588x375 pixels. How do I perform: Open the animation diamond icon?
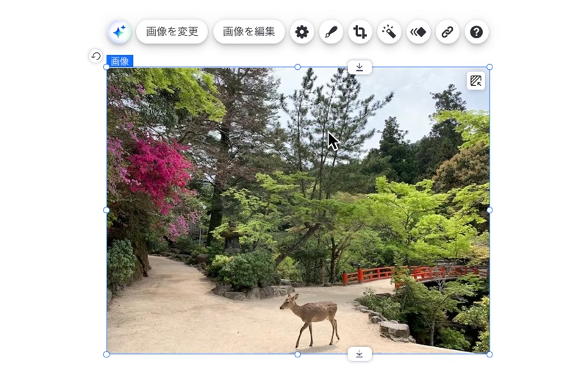pyautogui.click(x=418, y=32)
